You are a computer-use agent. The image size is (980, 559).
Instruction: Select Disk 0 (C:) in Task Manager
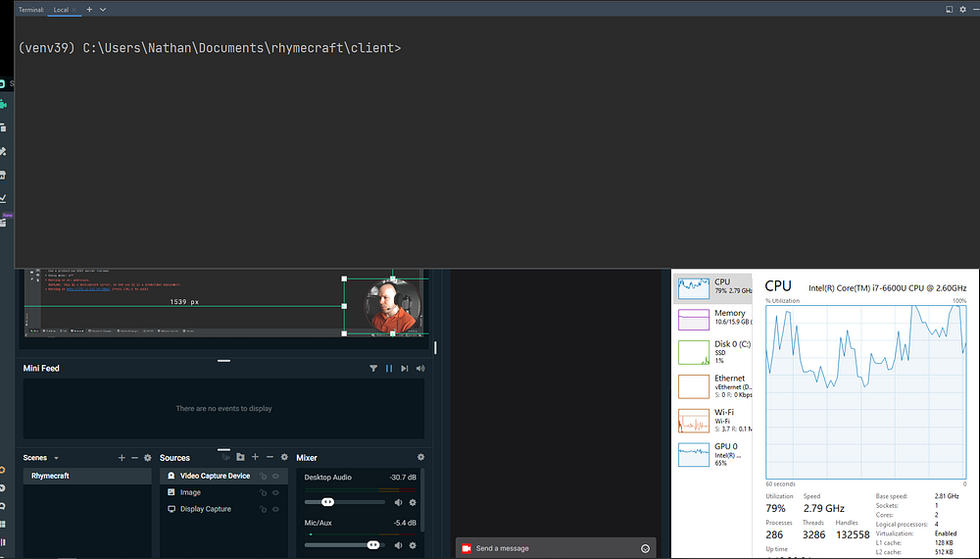[713, 352]
